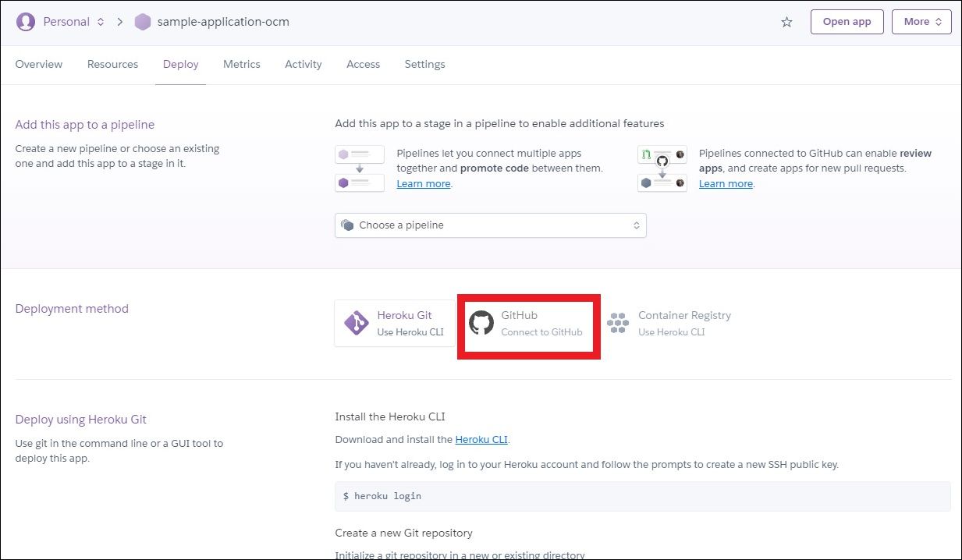Select the Container Registry deployment method icon
Image resolution: width=962 pixels, height=560 pixels.
coord(617,322)
